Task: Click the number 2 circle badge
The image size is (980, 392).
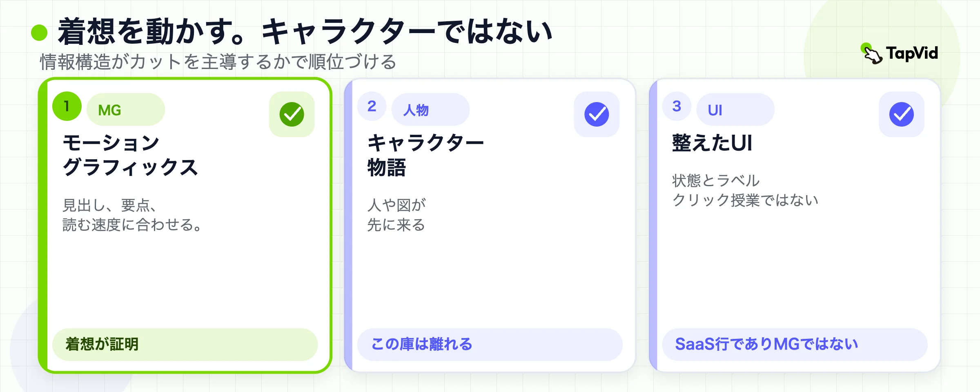Action: pos(372,106)
